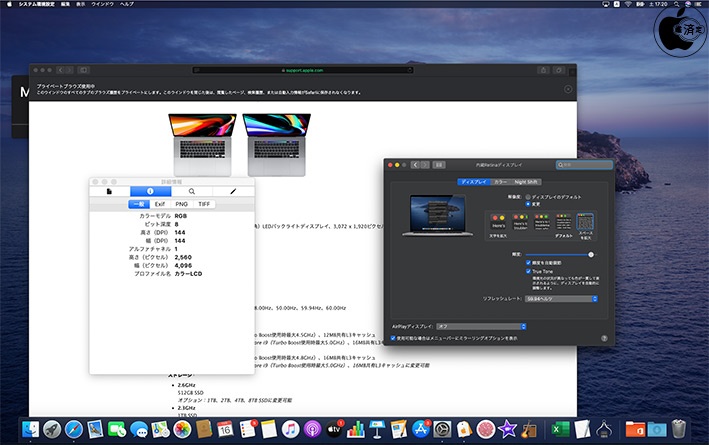The height and width of the screenshot is (445, 709).
Task: Select the PNG segment in inspector
Action: [x=182, y=204]
